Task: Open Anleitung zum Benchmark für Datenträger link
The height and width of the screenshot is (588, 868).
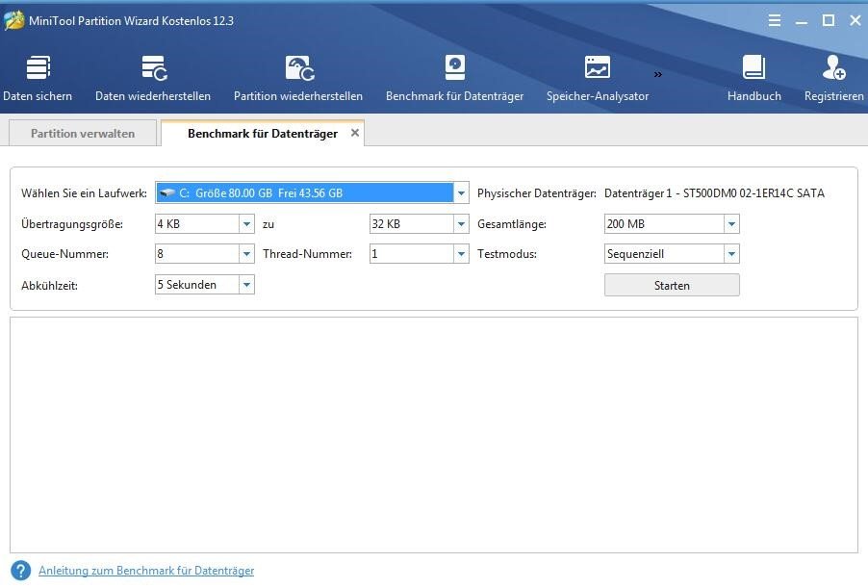Action: (146, 571)
